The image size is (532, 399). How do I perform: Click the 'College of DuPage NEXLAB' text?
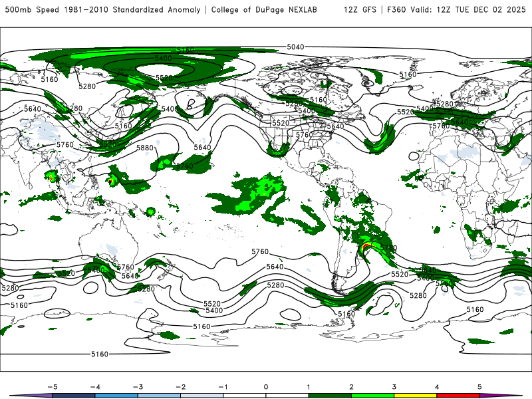(264, 9)
